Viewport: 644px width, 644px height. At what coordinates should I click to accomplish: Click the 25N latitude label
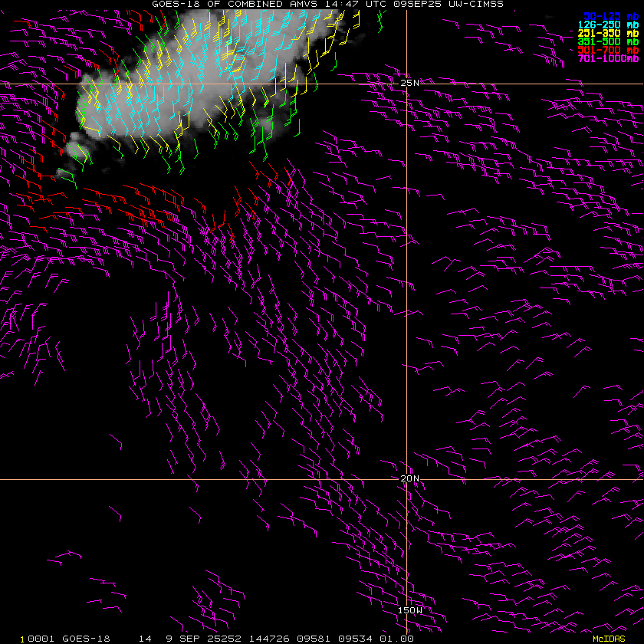point(410,83)
